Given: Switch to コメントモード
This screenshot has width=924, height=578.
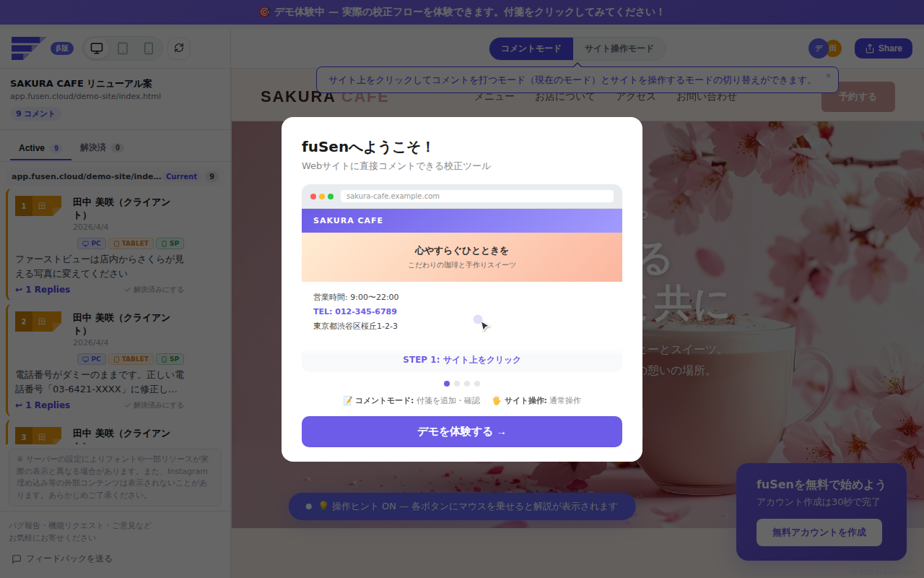Looking at the screenshot, I should coord(531,48).
